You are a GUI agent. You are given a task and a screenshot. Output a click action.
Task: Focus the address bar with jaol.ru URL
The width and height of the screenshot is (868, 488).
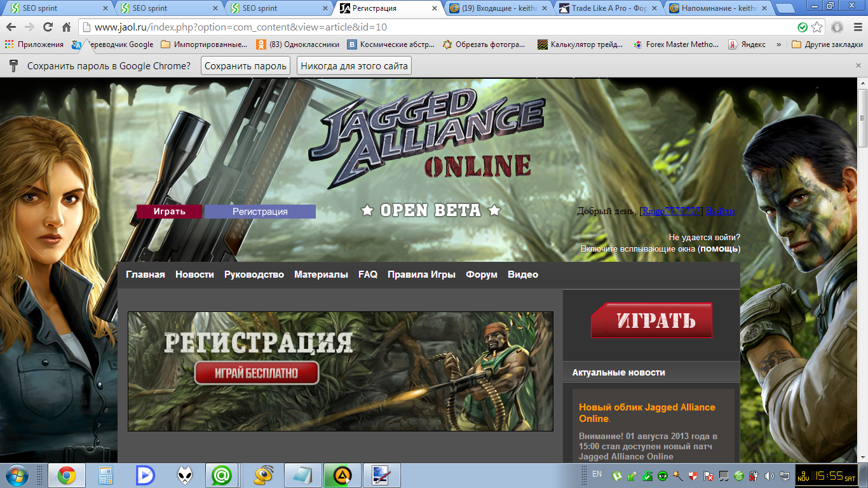pos(438,27)
